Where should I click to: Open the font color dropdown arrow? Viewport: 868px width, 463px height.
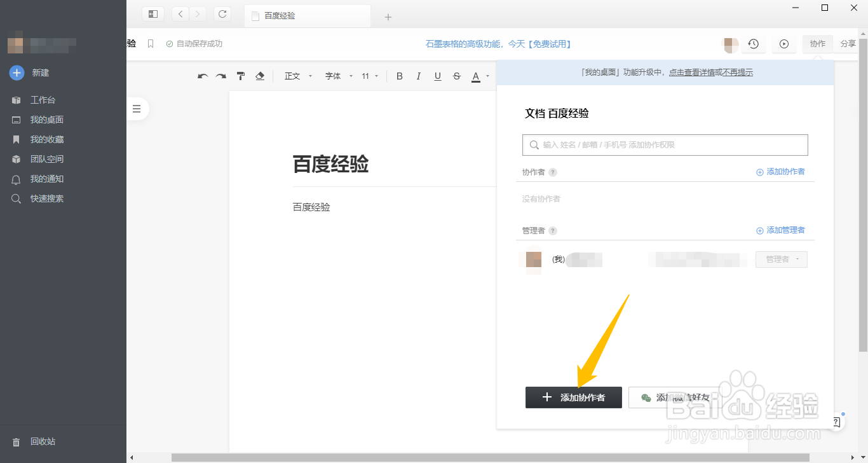(x=487, y=76)
